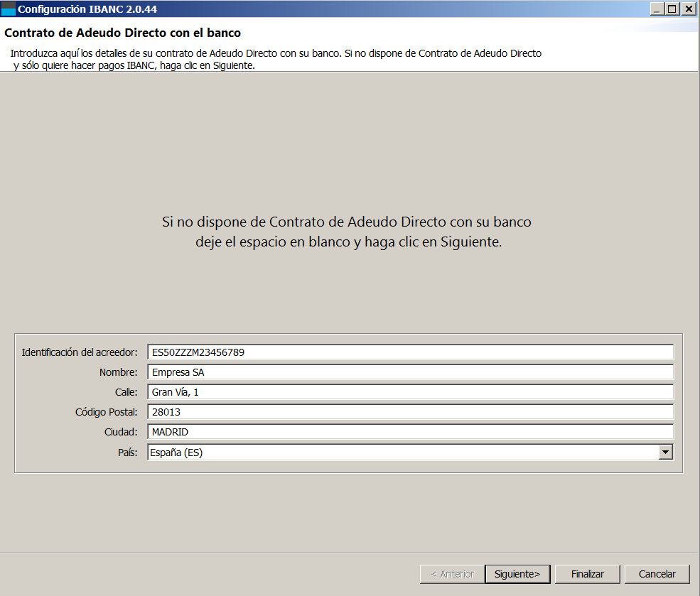Close the Configuración IBANC window
Viewport: 700px width, 596px height.
pos(689,9)
